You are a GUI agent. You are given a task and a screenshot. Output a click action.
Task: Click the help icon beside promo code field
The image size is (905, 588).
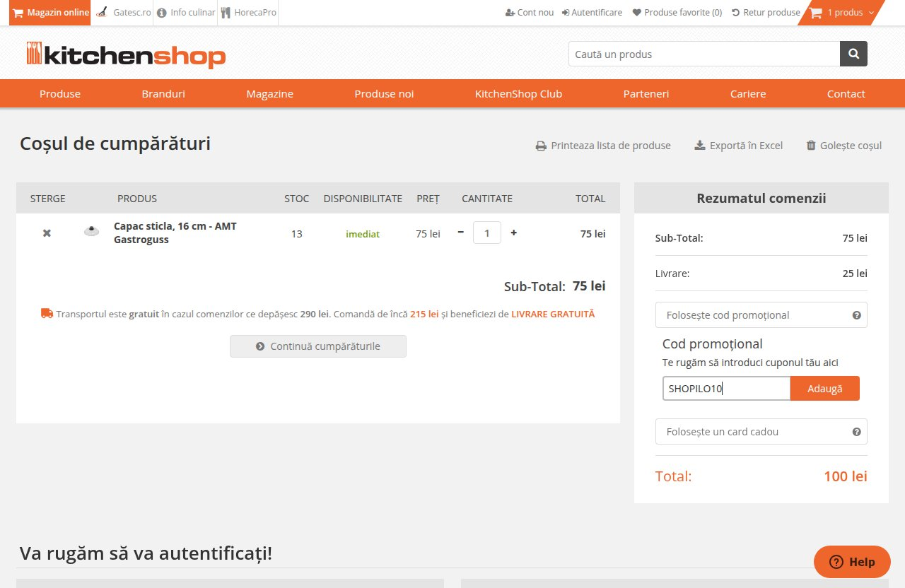pyautogui.click(x=856, y=315)
